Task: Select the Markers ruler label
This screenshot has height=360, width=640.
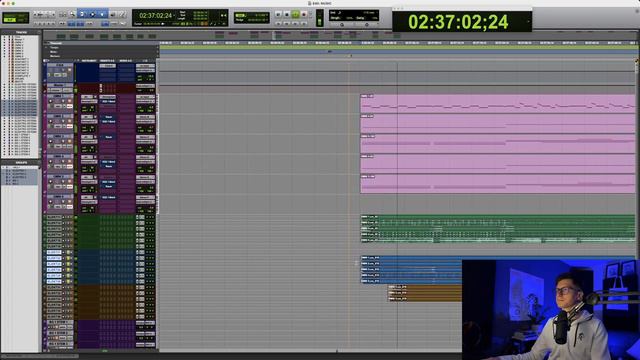Action: tap(56, 56)
